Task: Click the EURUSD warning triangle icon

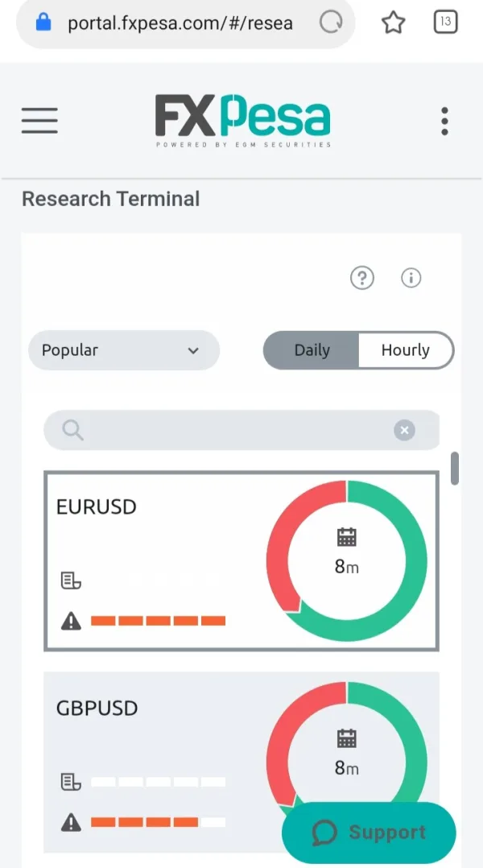Action: point(71,621)
